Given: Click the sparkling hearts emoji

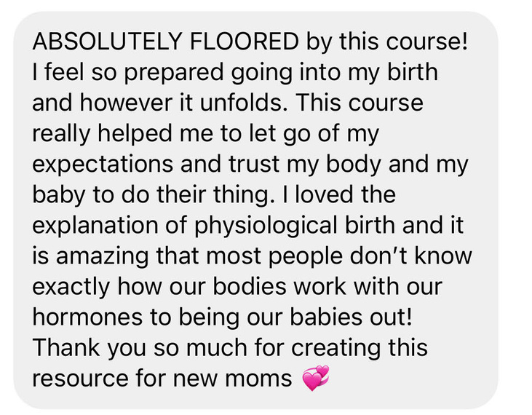Looking at the screenshot, I should [x=314, y=379].
